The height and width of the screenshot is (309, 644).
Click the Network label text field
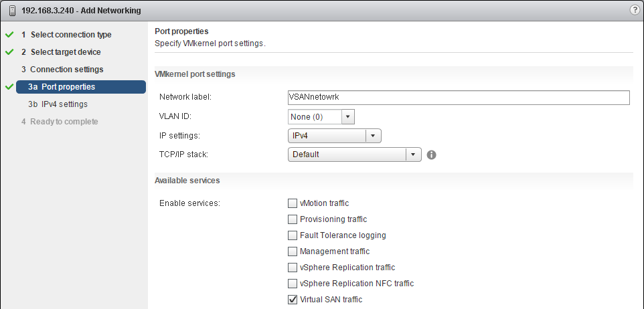coord(459,98)
